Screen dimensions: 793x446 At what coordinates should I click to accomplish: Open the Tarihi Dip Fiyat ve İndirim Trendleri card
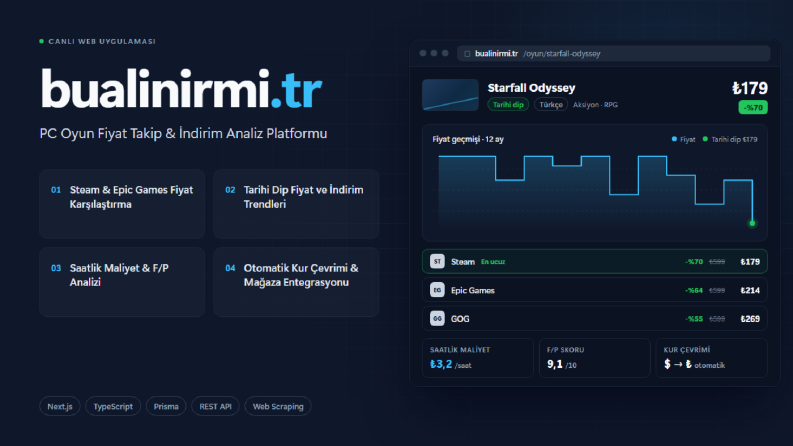[x=296, y=204]
